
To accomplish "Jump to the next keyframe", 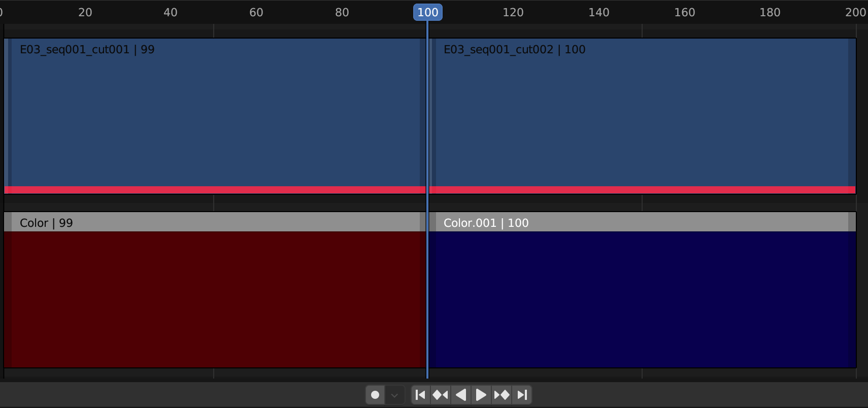I will (x=502, y=395).
